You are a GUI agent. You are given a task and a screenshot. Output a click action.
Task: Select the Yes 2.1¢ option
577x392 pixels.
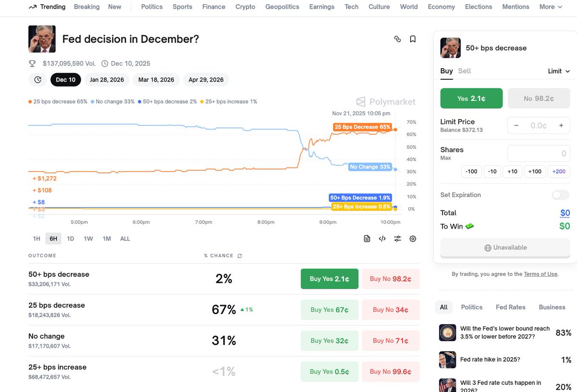(471, 98)
